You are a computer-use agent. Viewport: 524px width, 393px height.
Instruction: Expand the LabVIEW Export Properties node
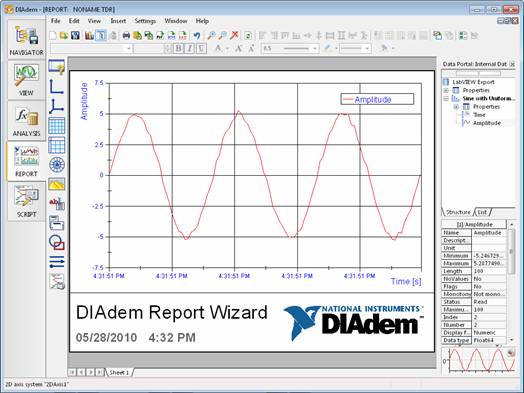446,91
